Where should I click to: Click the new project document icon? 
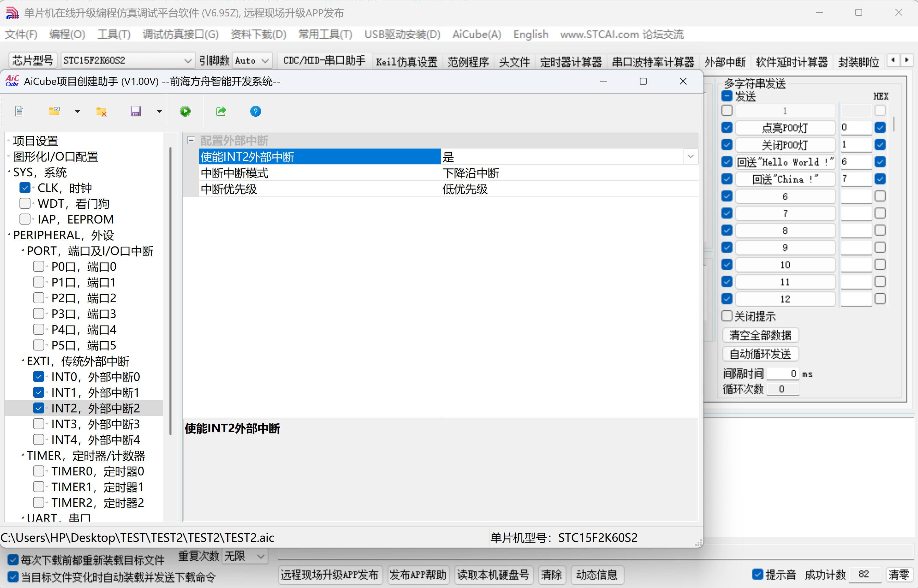click(x=20, y=112)
